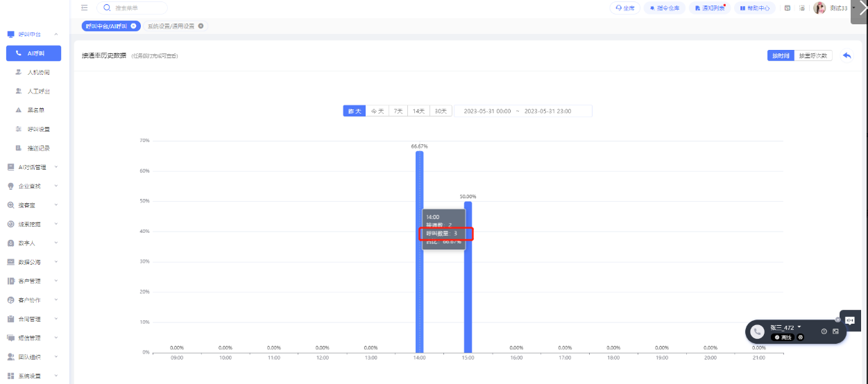The image size is (868, 384).
Task: Collapse the 呼叫中台 sidebar section
Action: [56, 34]
